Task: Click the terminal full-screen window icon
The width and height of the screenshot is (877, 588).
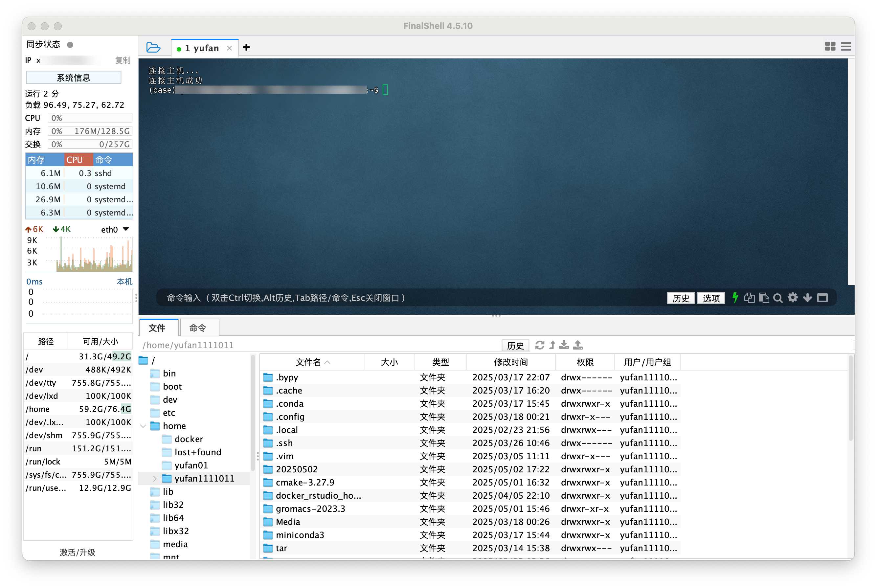Action: pos(822,298)
